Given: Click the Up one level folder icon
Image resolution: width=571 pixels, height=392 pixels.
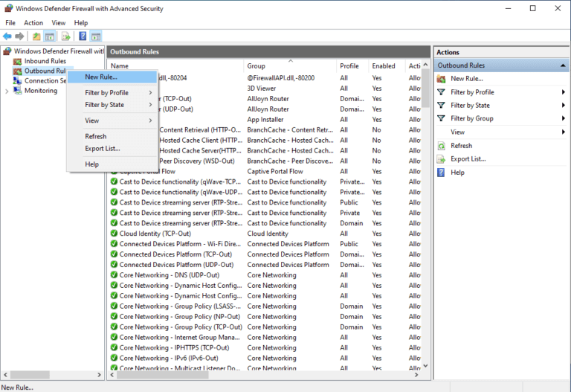Looking at the screenshot, I should (36, 36).
